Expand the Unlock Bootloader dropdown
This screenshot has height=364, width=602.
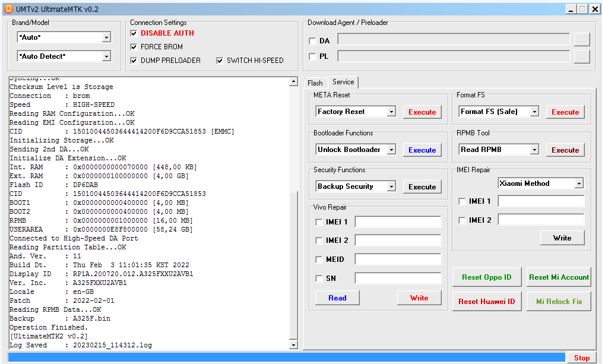(x=391, y=150)
